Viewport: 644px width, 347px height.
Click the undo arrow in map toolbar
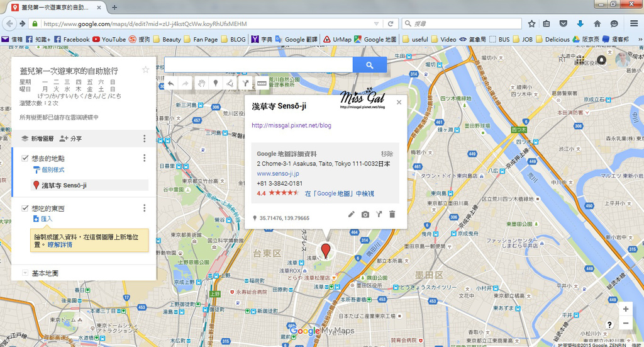point(171,84)
